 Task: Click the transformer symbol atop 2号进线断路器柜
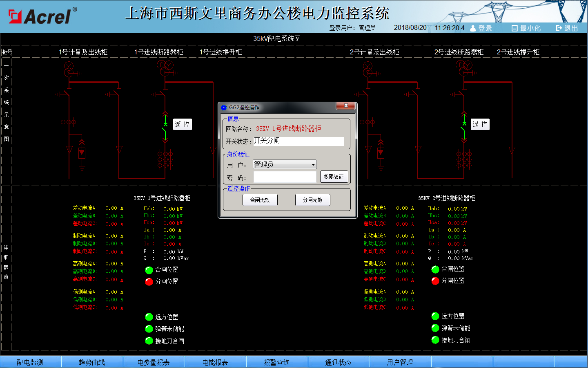(x=463, y=68)
